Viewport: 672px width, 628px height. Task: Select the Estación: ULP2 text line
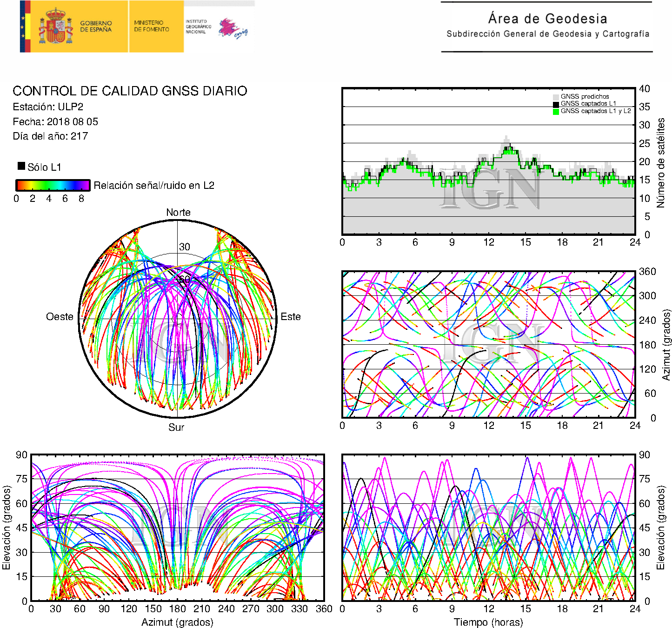click(48, 107)
